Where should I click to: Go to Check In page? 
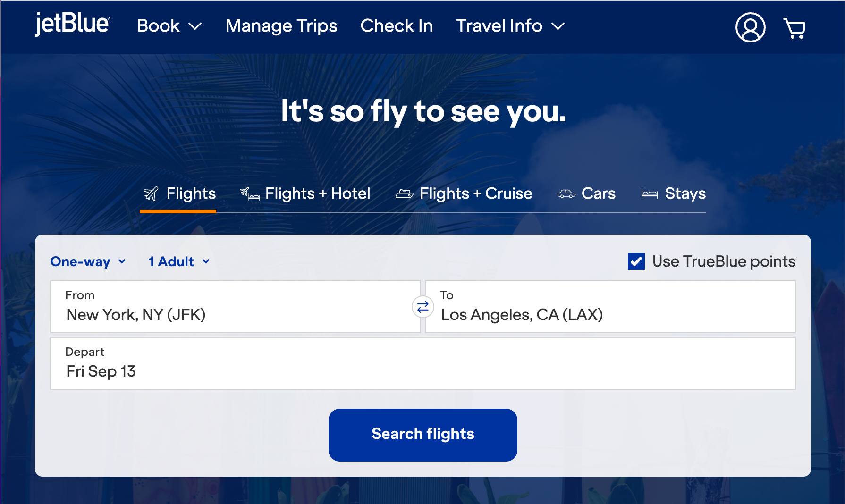click(x=397, y=26)
